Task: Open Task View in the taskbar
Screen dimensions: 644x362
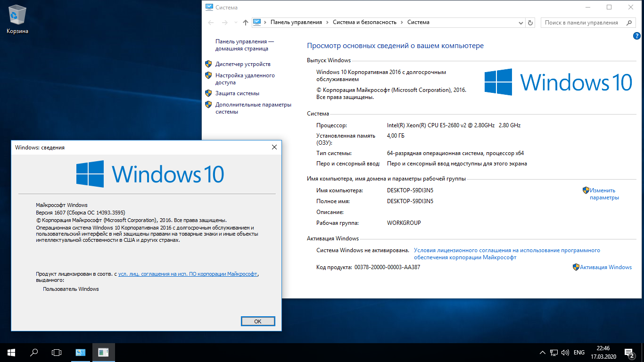Action: (57, 352)
